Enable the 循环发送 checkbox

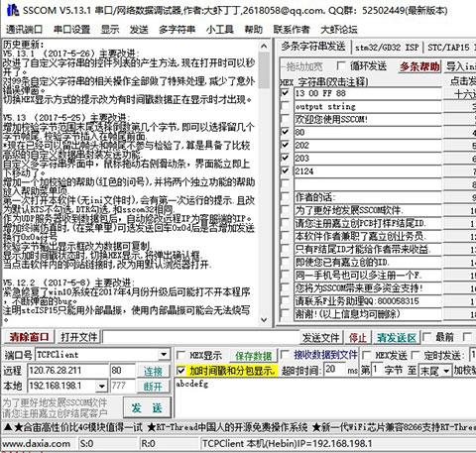[340, 65]
